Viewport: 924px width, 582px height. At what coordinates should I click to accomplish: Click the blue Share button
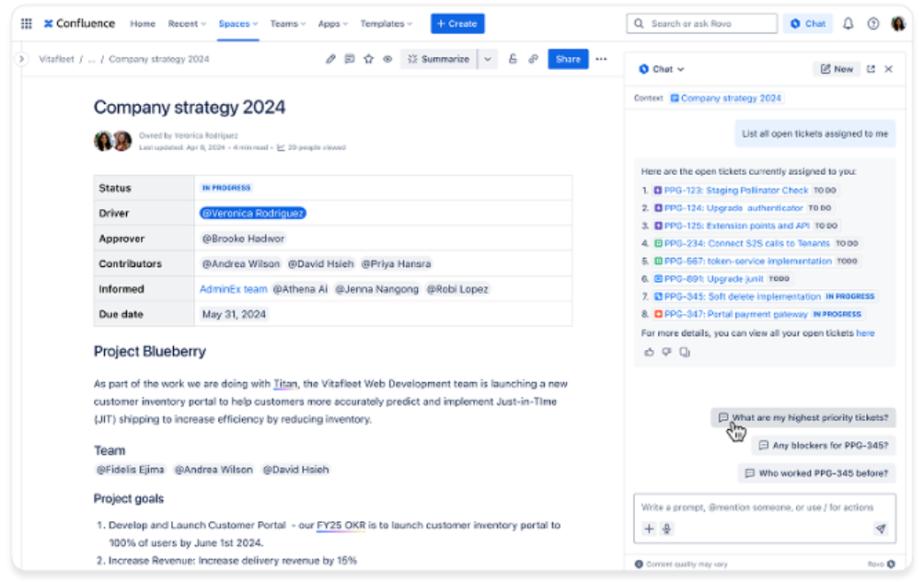(568, 59)
